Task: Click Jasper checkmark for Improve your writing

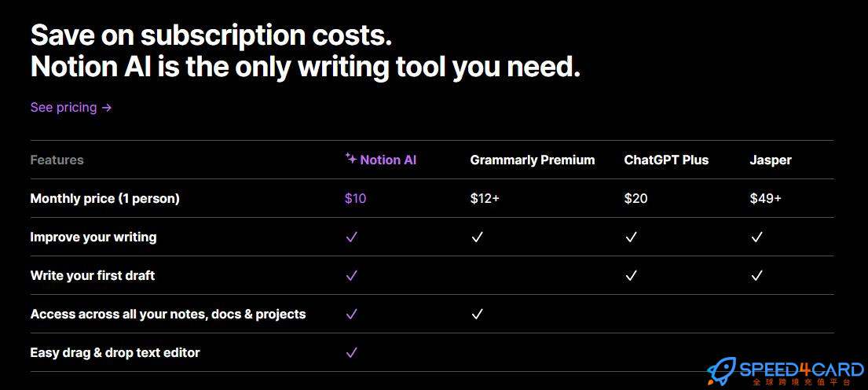Action: coord(756,237)
